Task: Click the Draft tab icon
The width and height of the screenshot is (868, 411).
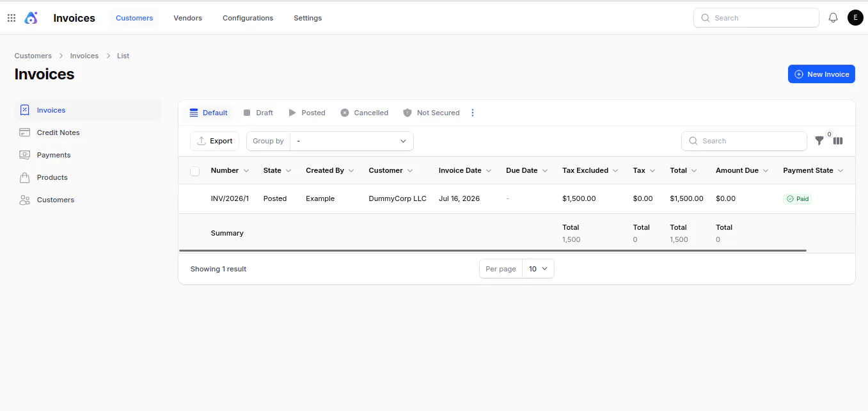Action: (247, 113)
